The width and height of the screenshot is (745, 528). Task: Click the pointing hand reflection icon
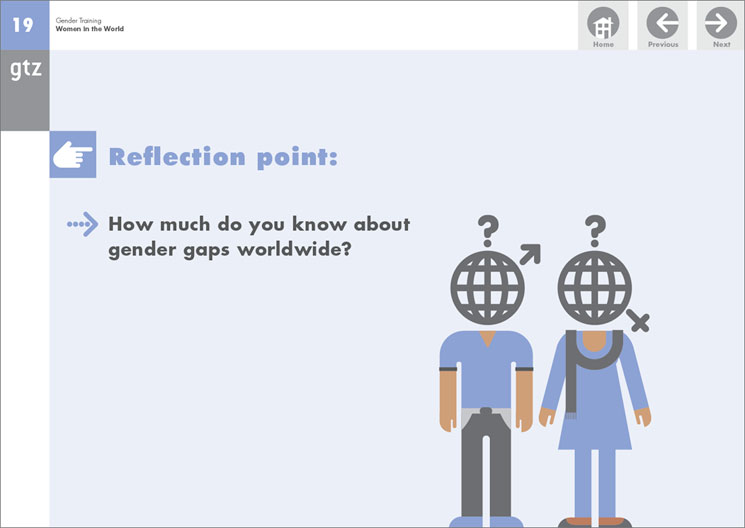click(x=73, y=154)
